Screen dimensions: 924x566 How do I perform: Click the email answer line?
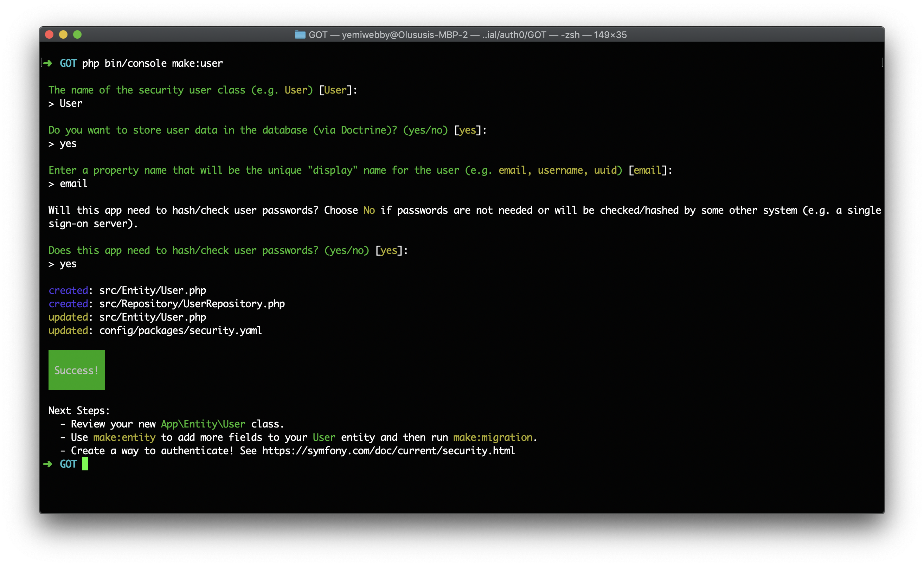point(73,184)
